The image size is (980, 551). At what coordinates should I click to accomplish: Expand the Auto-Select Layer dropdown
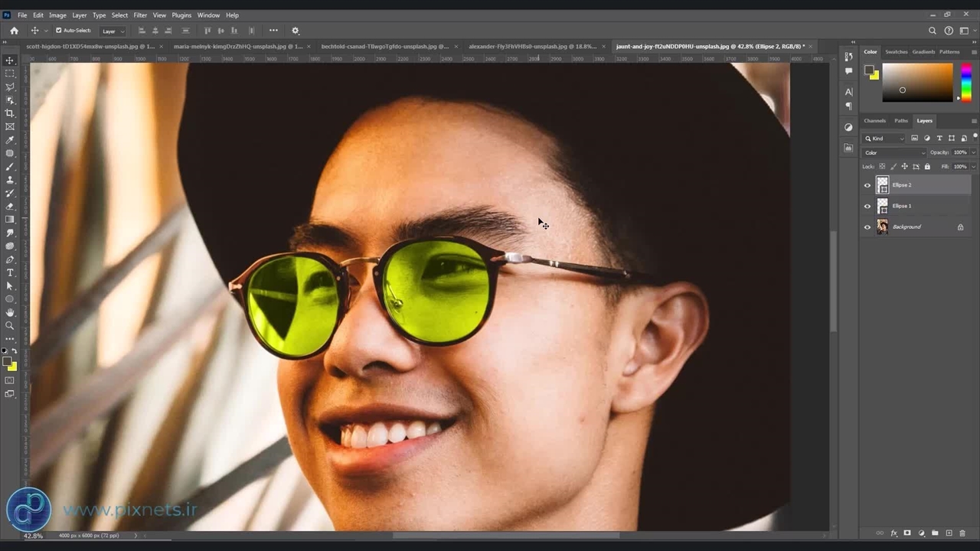click(113, 31)
